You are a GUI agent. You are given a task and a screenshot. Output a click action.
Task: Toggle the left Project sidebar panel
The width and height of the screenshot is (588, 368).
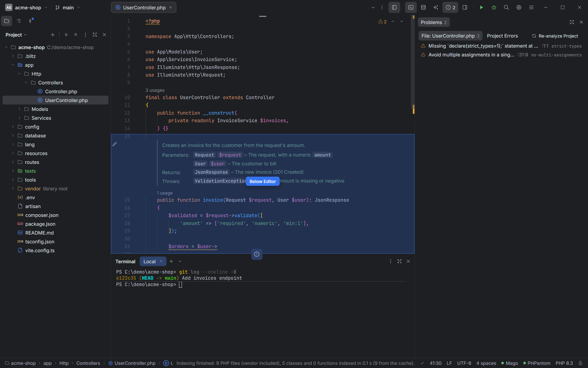(394, 7)
